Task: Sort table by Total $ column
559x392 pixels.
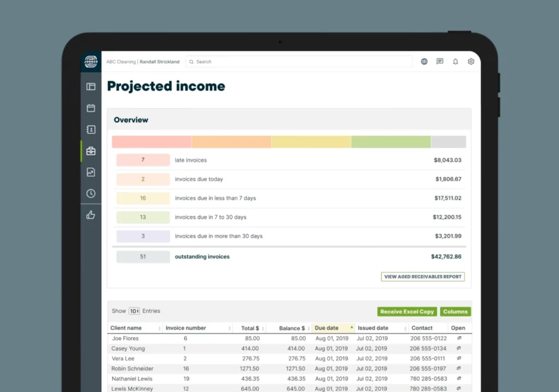Action: (x=249, y=328)
